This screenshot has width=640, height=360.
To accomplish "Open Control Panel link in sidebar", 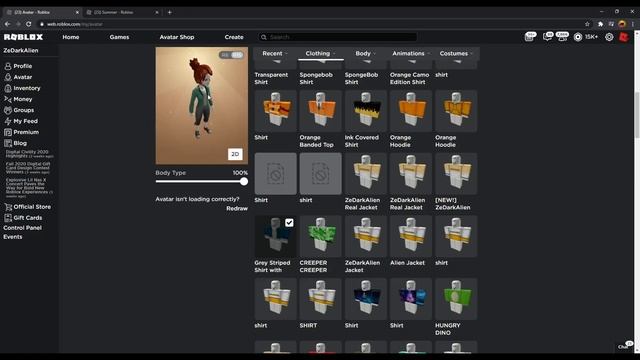I will [22, 228].
